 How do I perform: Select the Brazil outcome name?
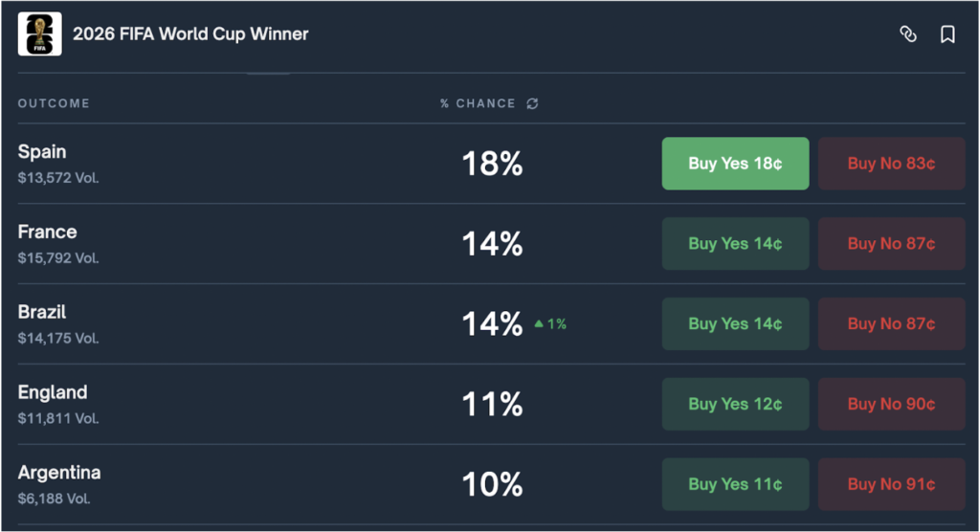pyautogui.click(x=42, y=312)
